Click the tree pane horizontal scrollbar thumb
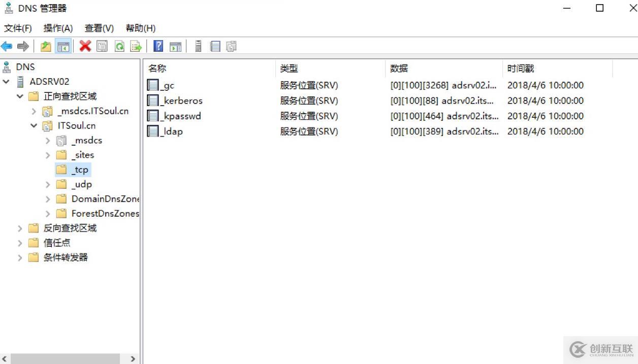638x364 pixels. click(65, 358)
